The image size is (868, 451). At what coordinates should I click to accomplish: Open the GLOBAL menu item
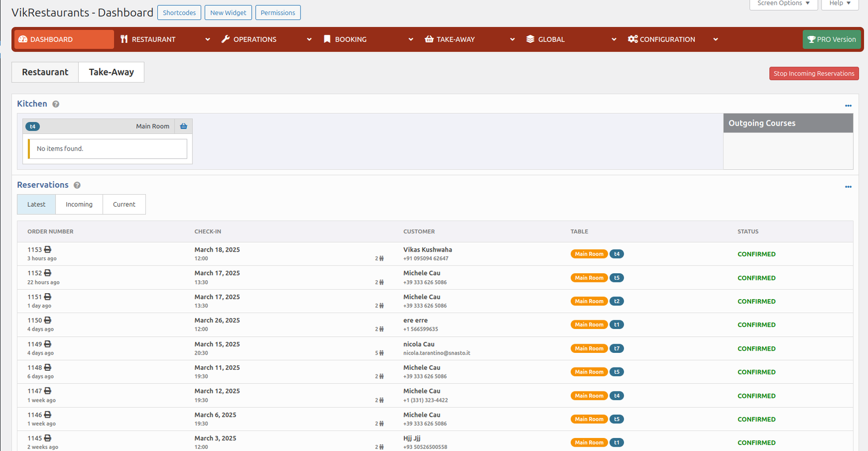click(551, 40)
